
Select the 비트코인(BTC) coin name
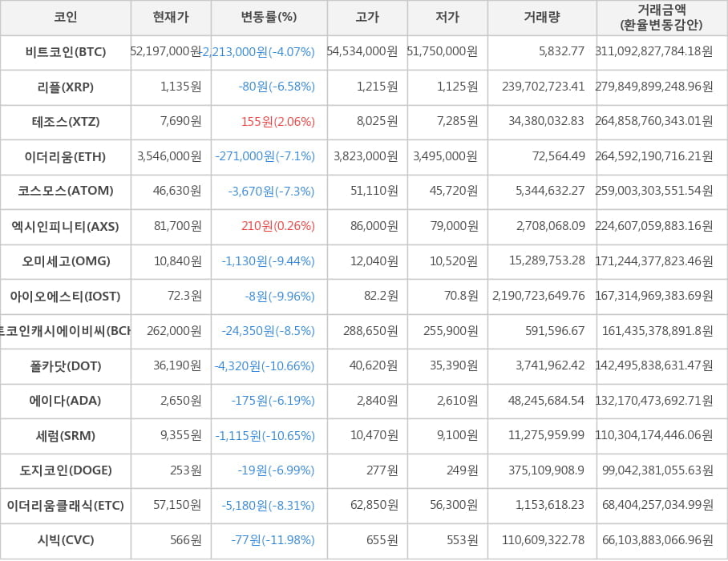point(66,51)
